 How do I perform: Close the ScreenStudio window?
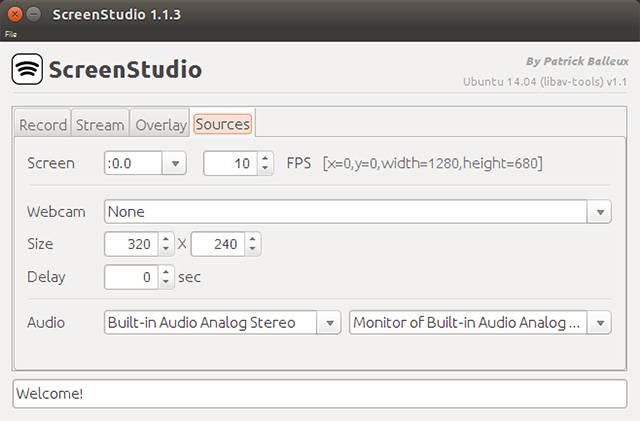(x=15, y=14)
